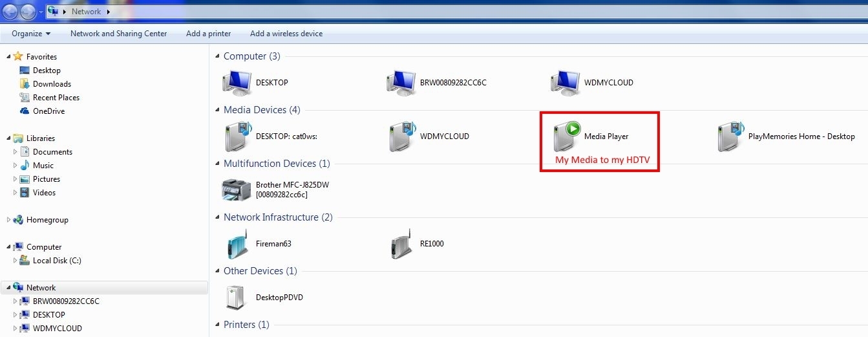Expand the Documents library node

point(16,151)
